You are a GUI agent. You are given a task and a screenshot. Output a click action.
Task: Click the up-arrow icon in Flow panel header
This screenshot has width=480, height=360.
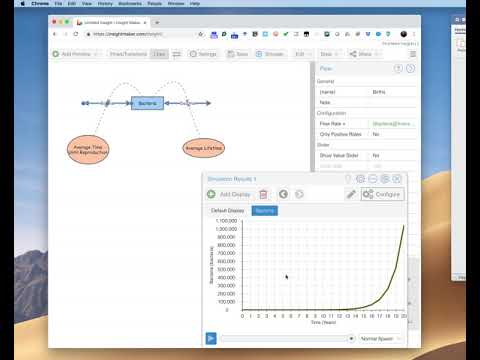coord(398,68)
